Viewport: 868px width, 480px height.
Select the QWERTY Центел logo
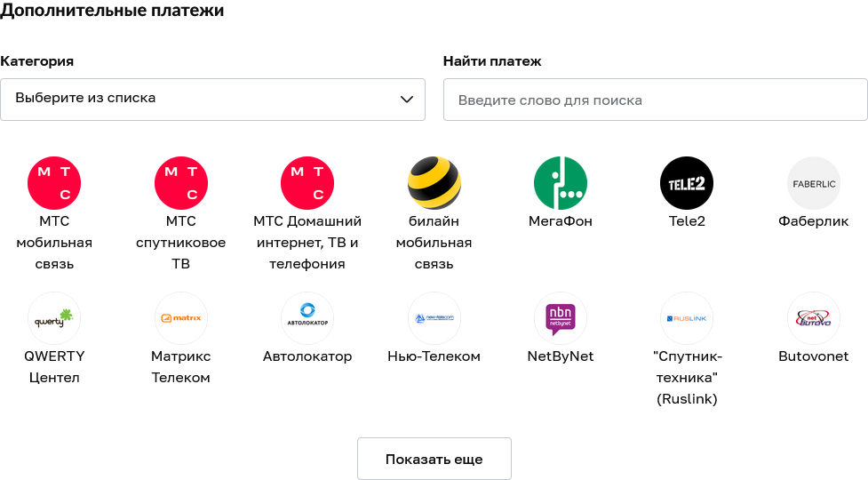pyautogui.click(x=54, y=318)
